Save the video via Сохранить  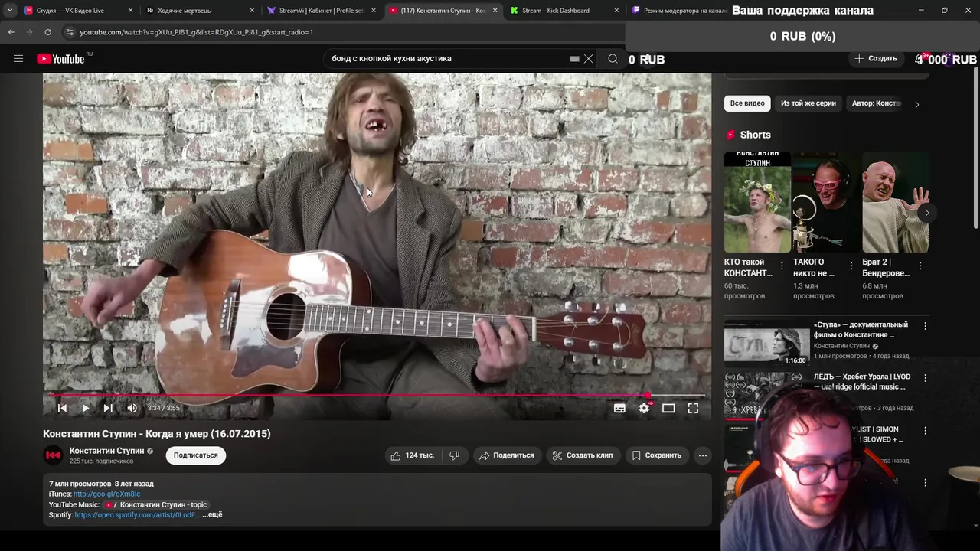tap(656, 455)
